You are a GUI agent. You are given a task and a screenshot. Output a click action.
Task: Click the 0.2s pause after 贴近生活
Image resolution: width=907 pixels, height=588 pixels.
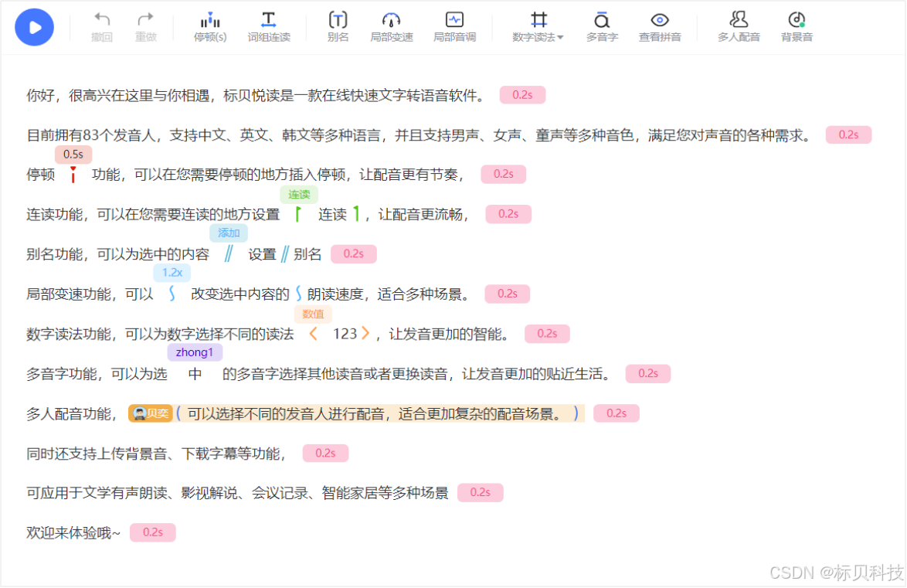[648, 374]
